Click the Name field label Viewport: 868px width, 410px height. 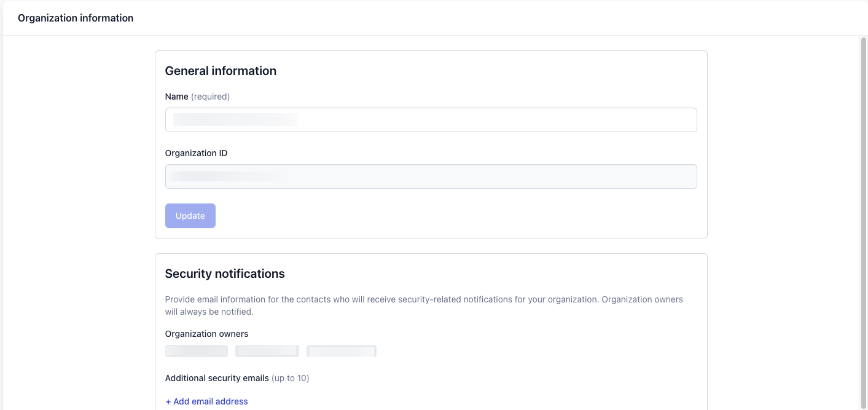pyautogui.click(x=176, y=97)
